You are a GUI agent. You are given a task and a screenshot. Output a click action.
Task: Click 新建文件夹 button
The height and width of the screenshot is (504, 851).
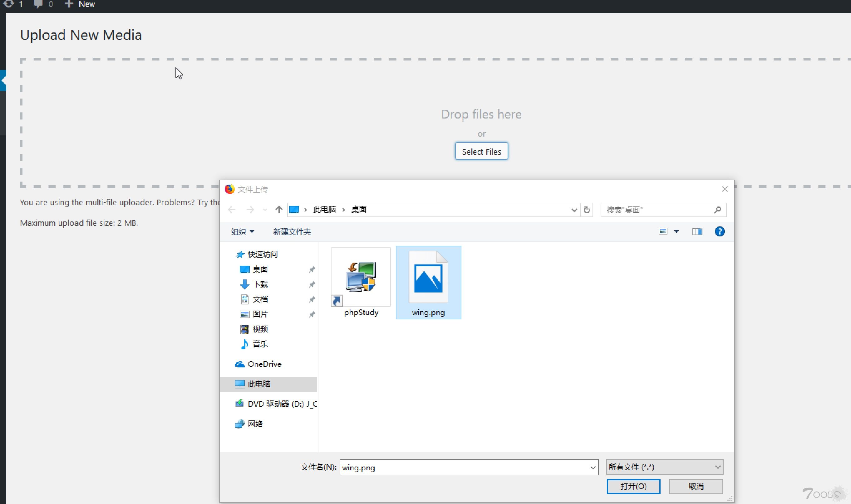[292, 232]
